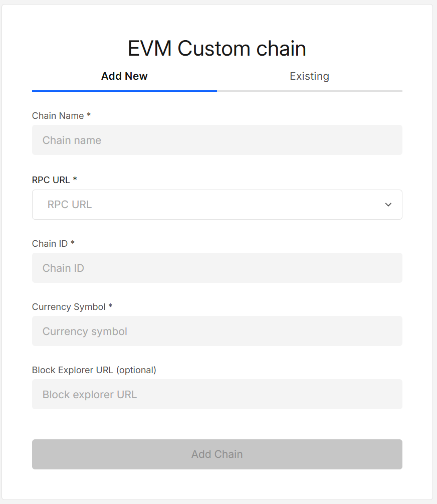Focus the Currency symbol text box

tap(217, 331)
